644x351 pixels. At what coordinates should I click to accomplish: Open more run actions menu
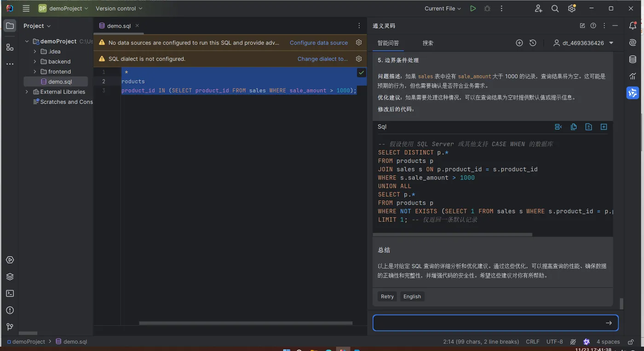coord(501,8)
